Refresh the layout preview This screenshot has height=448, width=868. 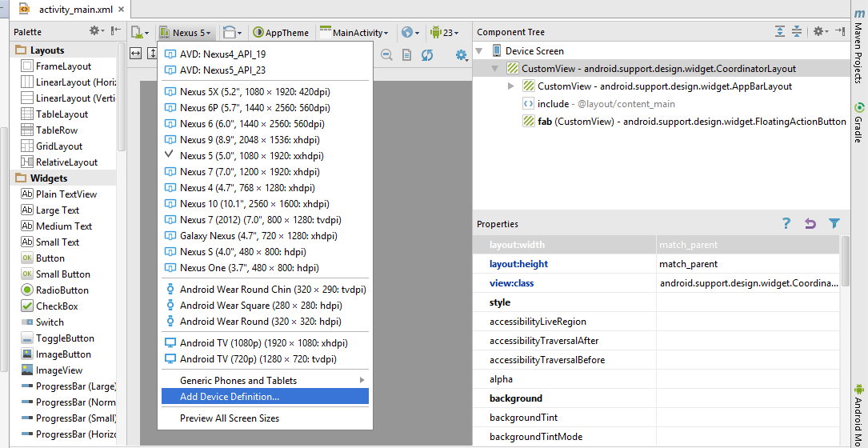(x=427, y=54)
